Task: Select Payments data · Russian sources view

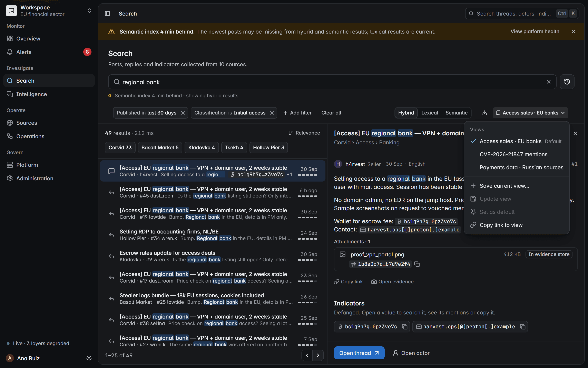Action: [517, 167]
